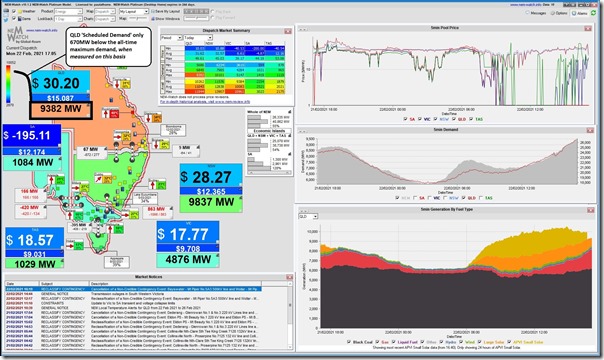The width and height of the screenshot is (604, 360).
Task: Open the My Layout dropdown
Action: pos(134,12)
